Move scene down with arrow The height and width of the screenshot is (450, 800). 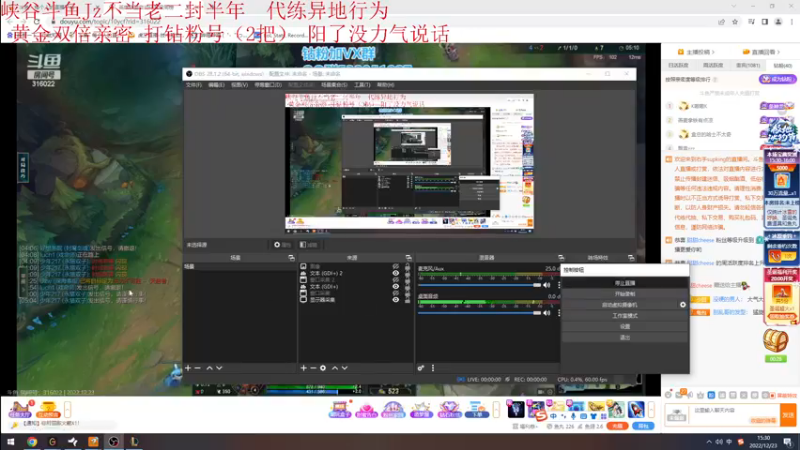click(x=219, y=368)
